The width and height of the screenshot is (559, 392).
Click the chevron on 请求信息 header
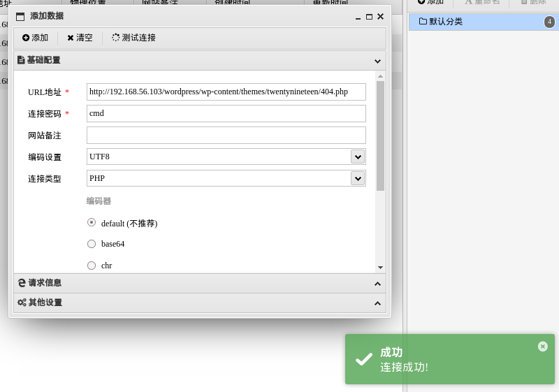click(377, 284)
